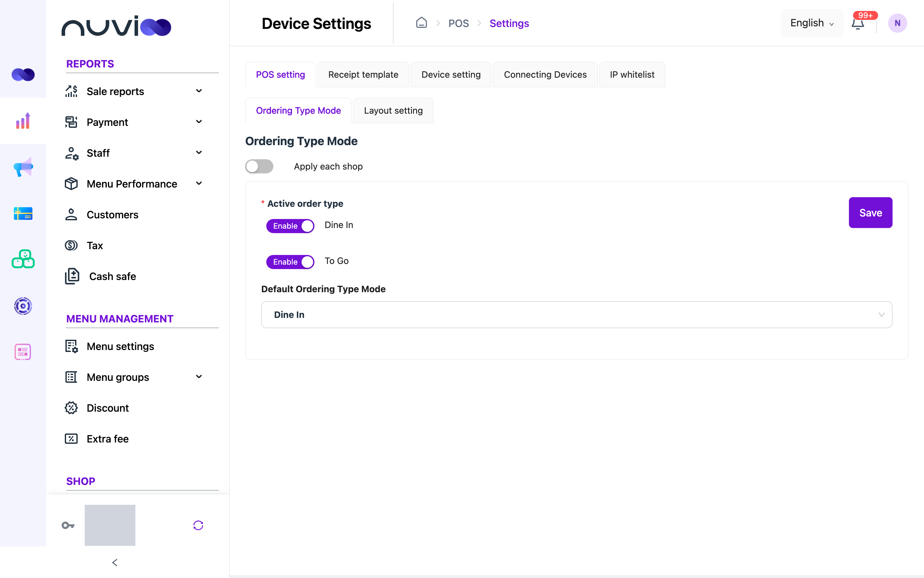Screen dimensions: 924x578
Task: Save the ordering type settings
Action: pos(870,213)
